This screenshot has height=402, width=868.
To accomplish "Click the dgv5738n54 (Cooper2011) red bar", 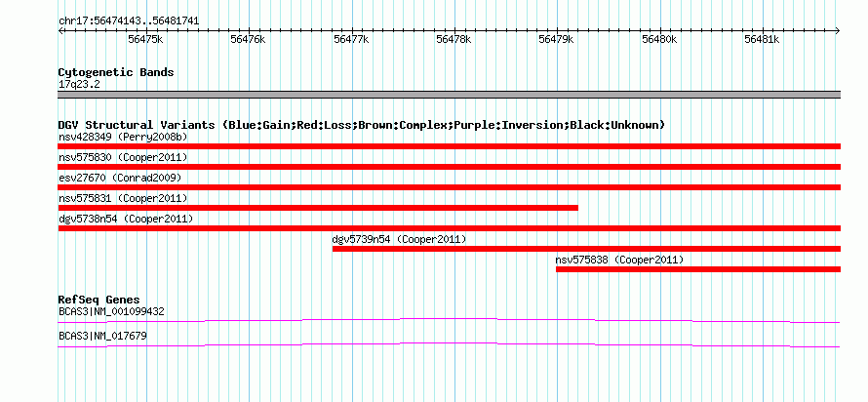I will tap(449, 228).
